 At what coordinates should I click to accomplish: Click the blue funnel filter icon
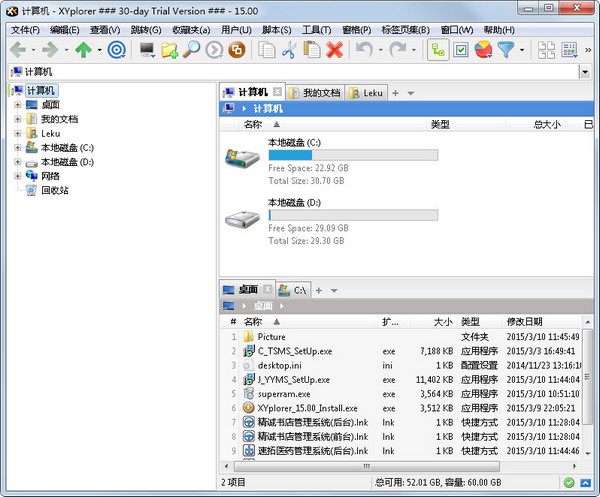coord(506,50)
